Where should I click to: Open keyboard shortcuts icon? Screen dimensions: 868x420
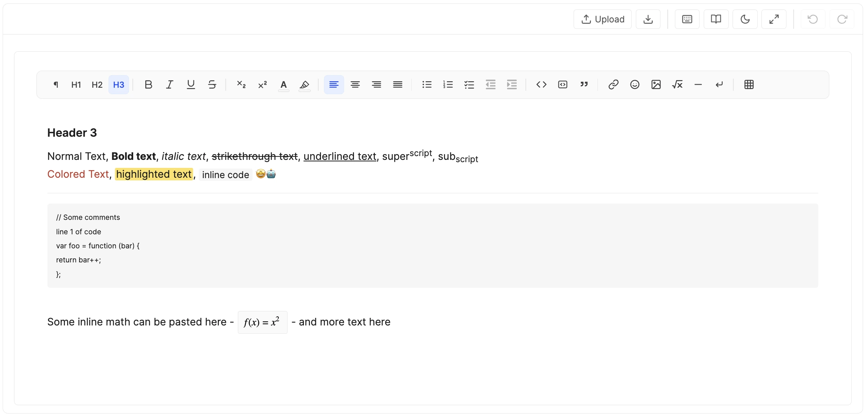(x=687, y=19)
